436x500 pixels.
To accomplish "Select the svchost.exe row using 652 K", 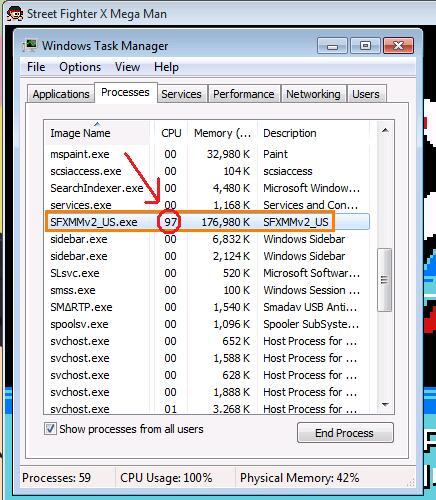I will (207, 341).
